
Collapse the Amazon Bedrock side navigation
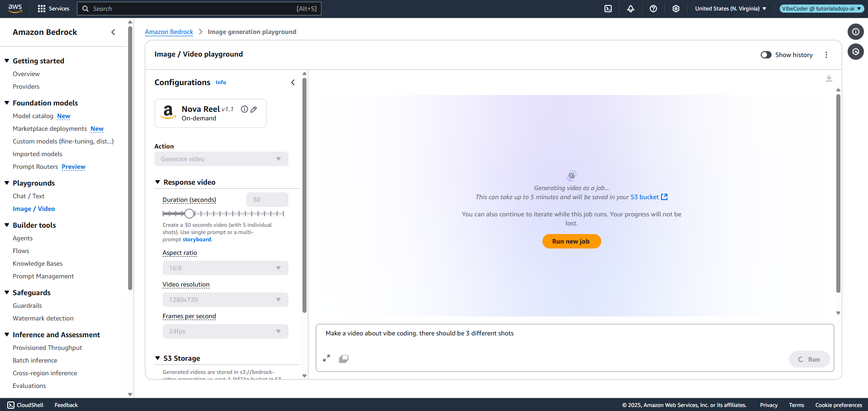(x=113, y=32)
